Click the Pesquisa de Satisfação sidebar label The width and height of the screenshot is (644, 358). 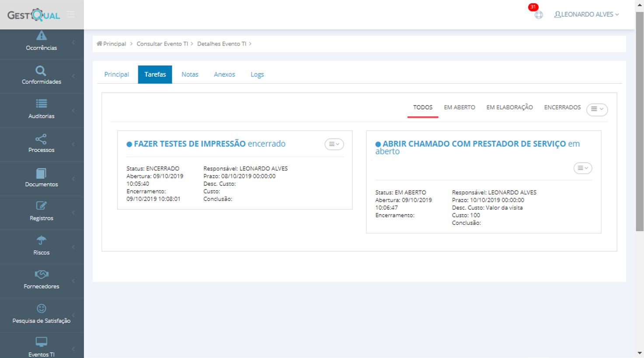click(x=41, y=320)
